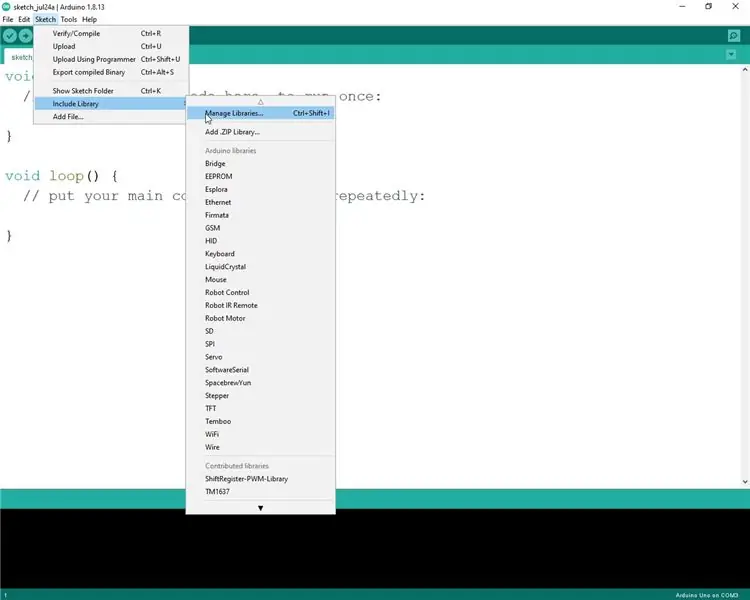Click the Upload arrow toolbar icon
Screen dimensions: 750x600
(25, 36)
